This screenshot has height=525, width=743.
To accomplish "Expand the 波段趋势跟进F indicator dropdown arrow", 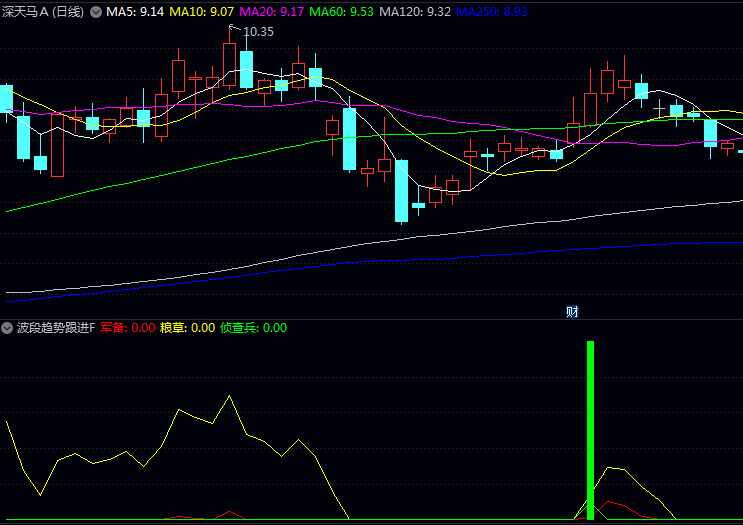I will tap(8, 328).
